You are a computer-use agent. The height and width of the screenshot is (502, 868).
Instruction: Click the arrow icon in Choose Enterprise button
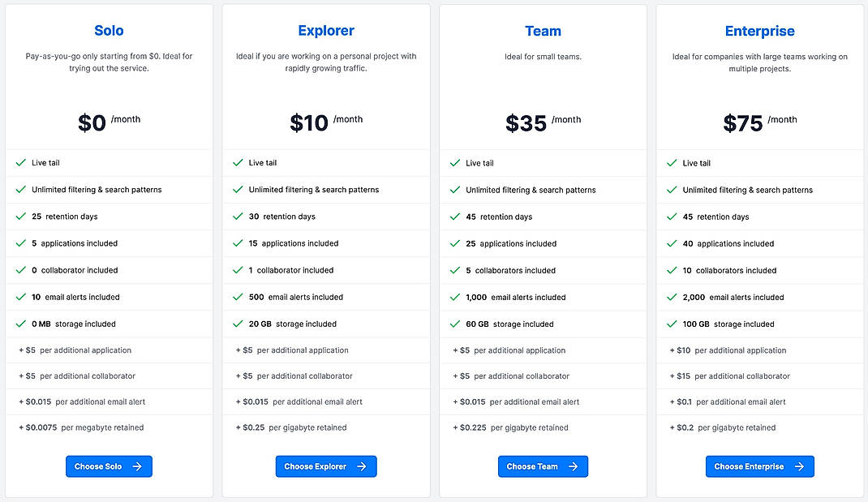pos(798,466)
